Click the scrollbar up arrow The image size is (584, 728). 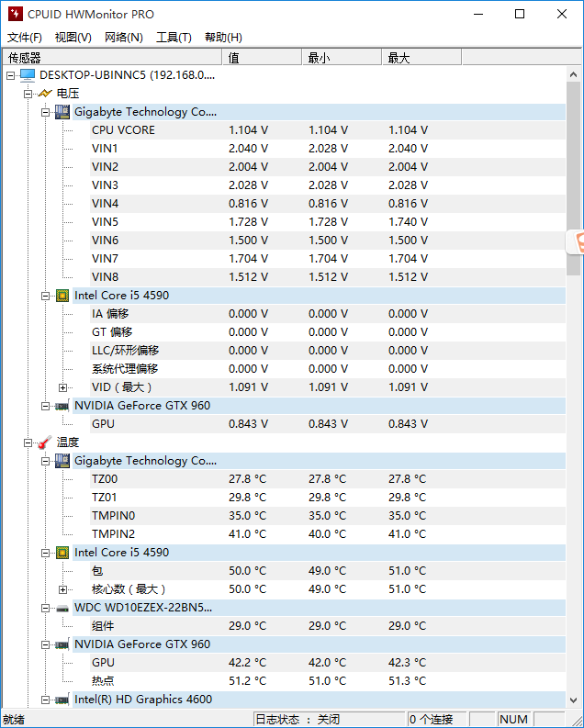573,74
